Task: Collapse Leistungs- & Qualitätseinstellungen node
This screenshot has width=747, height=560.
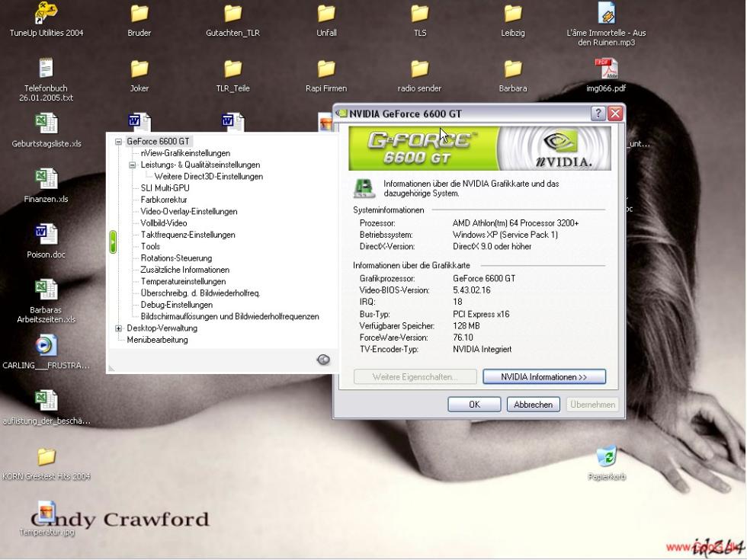Action: point(133,165)
